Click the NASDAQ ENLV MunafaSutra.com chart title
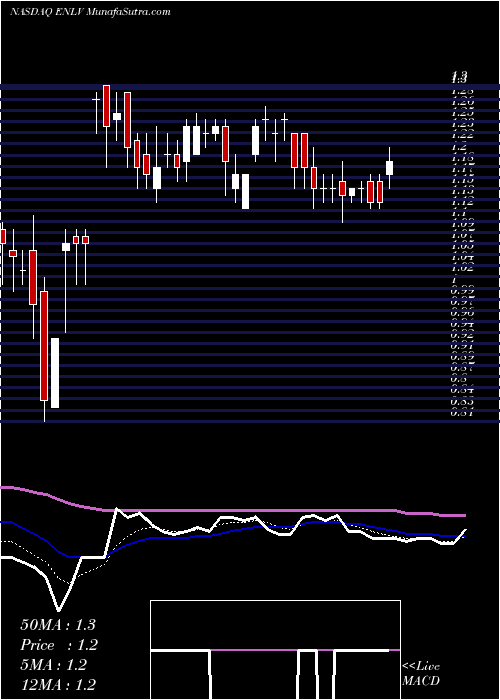Screen dimensions: 500x700 (90, 12)
